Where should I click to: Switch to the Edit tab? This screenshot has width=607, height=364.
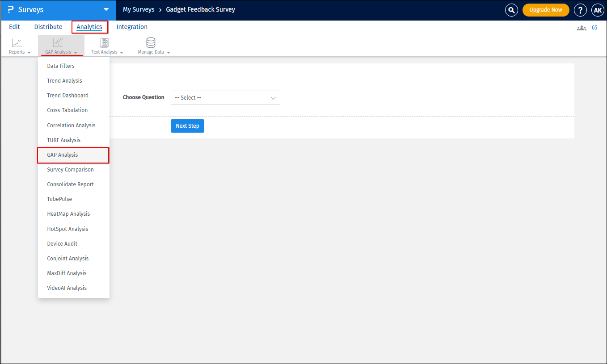click(x=15, y=27)
